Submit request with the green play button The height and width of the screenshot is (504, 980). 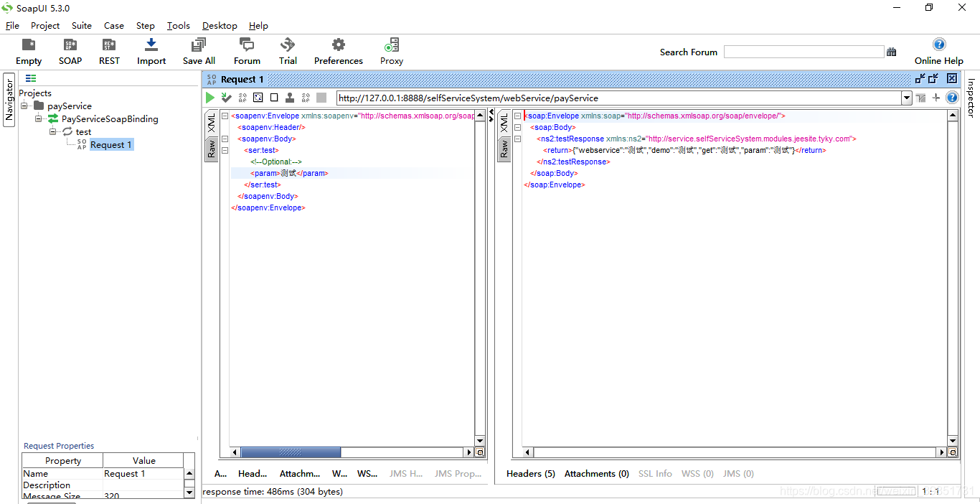(210, 98)
